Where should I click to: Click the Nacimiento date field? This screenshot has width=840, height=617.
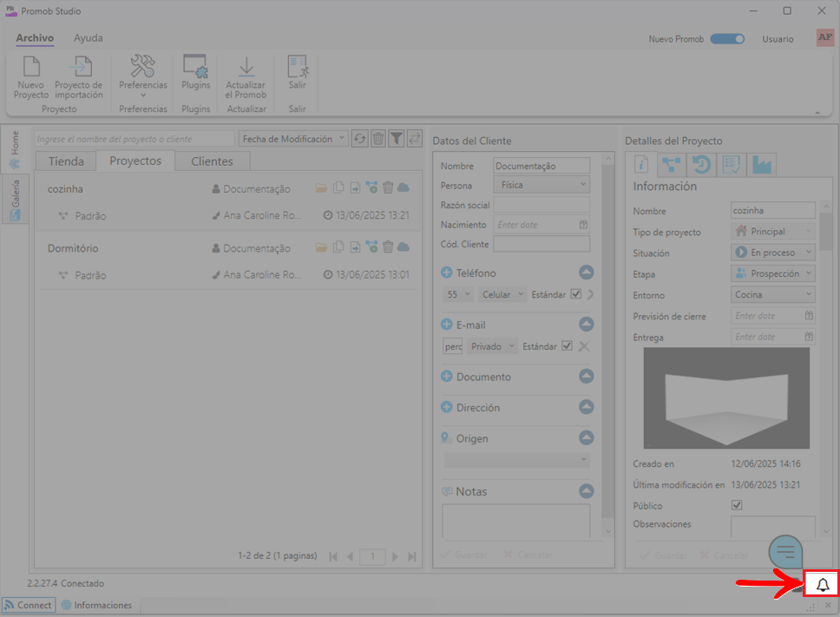541,225
